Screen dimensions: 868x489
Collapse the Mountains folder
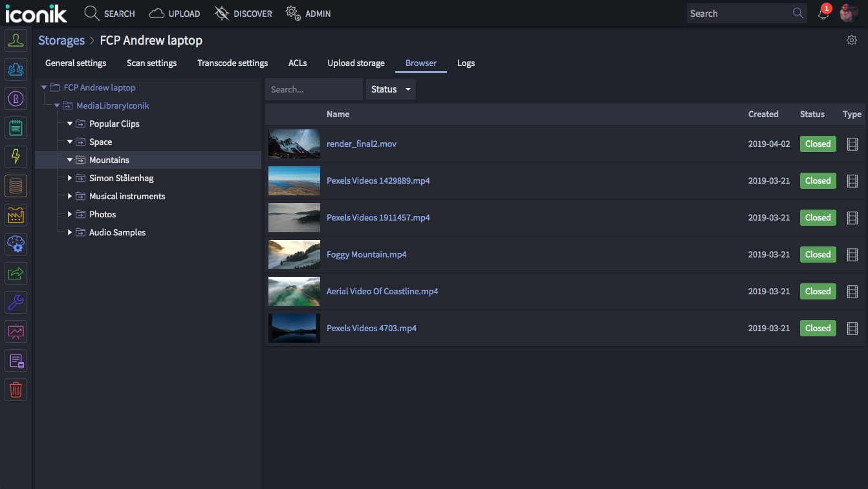(69, 160)
